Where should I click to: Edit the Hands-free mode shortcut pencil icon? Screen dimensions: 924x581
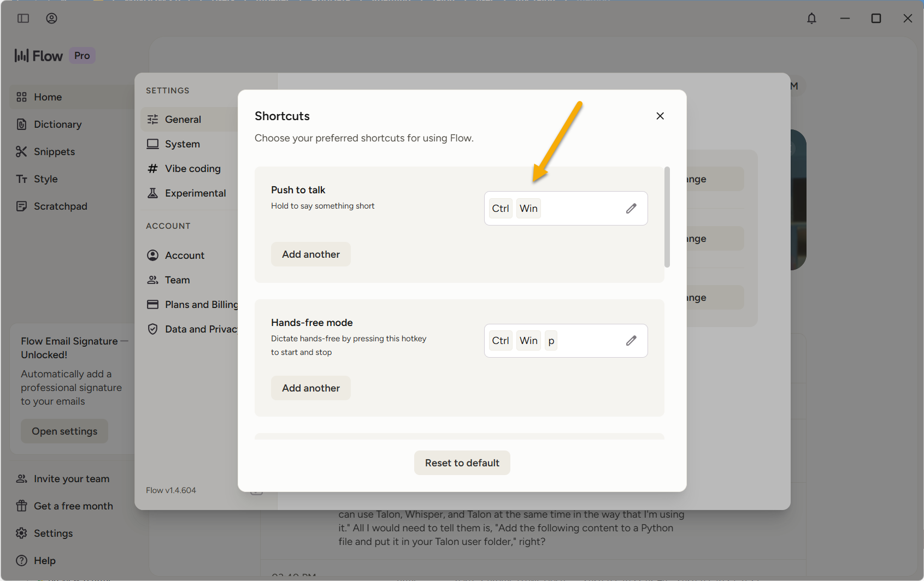point(631,341)
